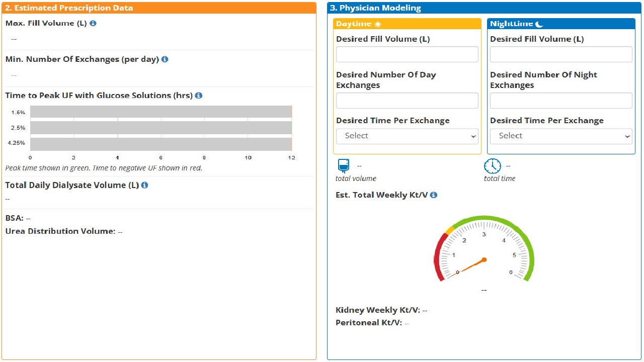The image size is (644, 362).
Task: Click the Desired Number Of Day Exchanges field
Action: pos(407,101)
